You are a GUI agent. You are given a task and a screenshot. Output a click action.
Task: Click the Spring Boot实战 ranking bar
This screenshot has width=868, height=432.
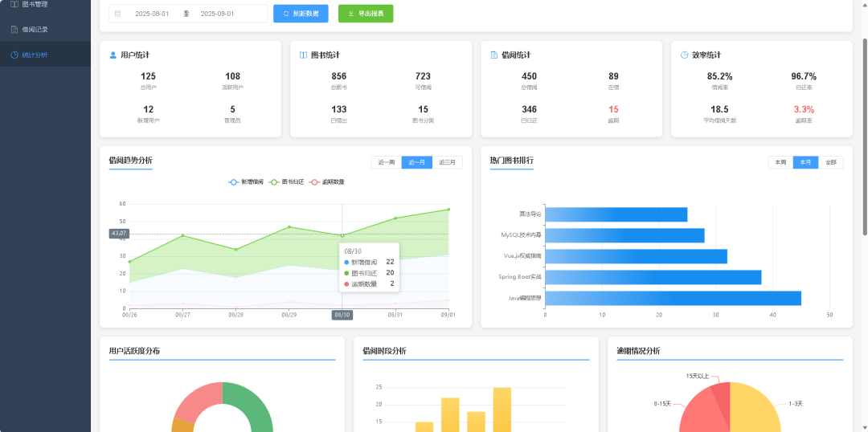coord(653,277)
